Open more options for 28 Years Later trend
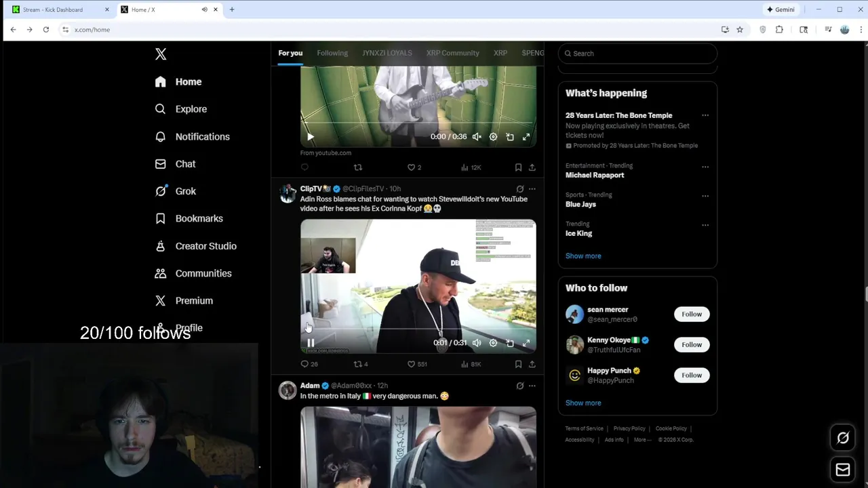This screenshot has height=488, width=868. click(705, 115)
